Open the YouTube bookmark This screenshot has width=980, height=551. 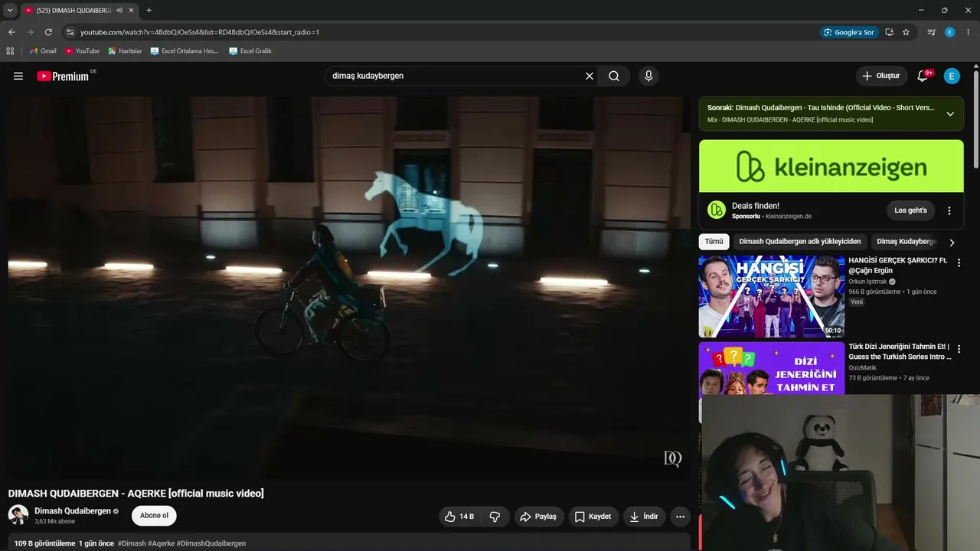[83, 51]
